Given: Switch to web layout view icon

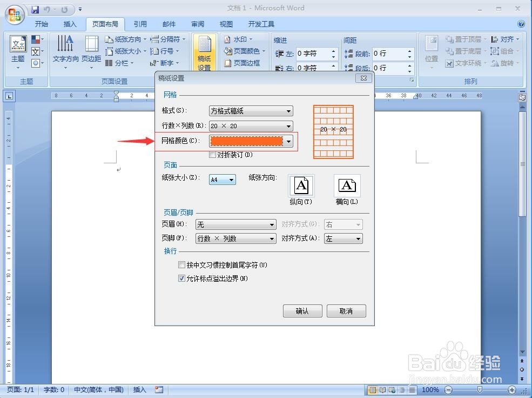Looking at the screenshot, I should (x=392, y=390).
